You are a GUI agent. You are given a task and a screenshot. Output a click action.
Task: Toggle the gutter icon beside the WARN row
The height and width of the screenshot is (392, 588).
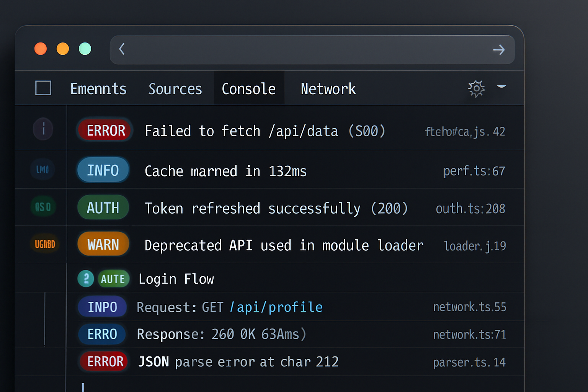pos(44,244)
